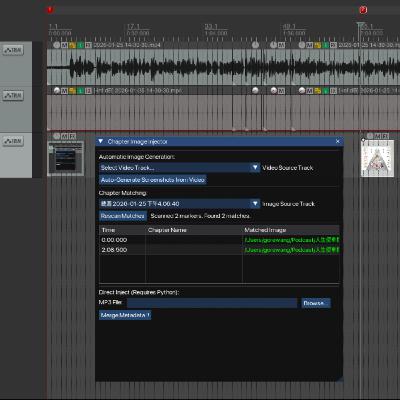Click the MP3 File input field
The image size is (400, 400).
pos(212,303)
